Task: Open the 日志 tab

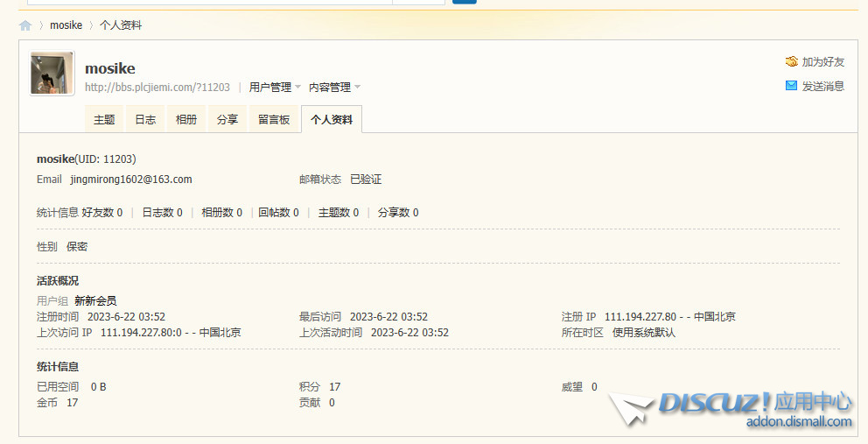Action: coord(145,120)
